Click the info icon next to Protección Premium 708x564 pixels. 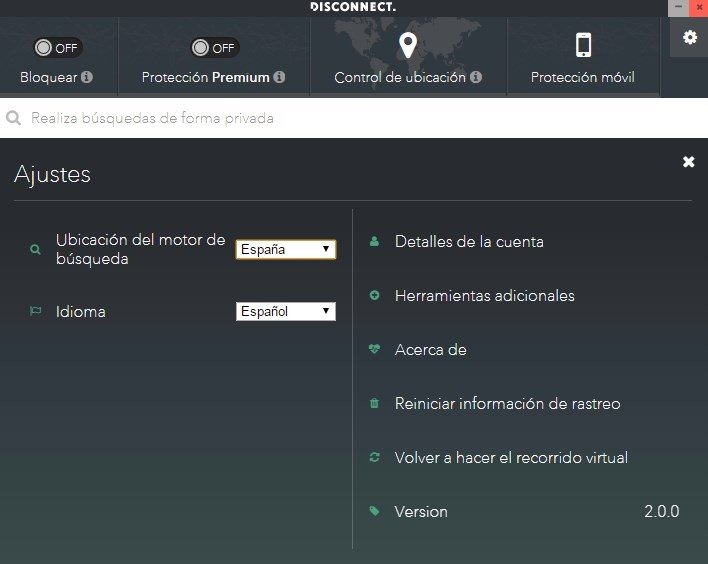(279, 77)
